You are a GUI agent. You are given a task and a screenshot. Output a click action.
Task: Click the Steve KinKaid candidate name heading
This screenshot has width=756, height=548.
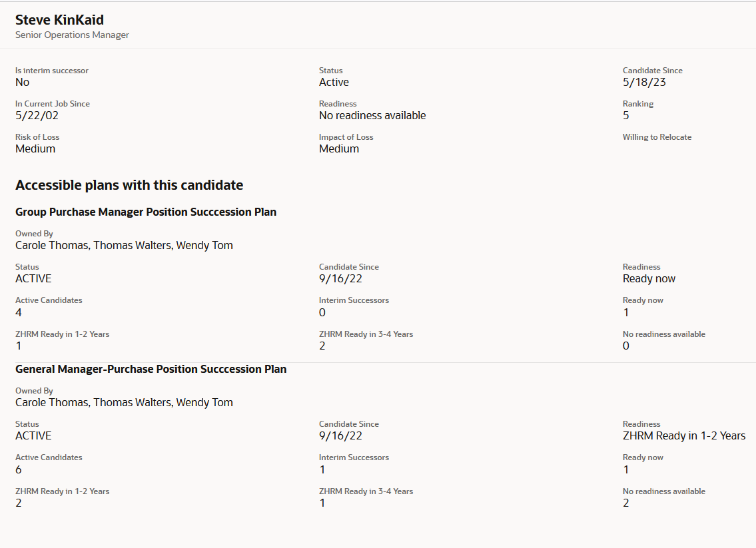tap(59, 20)
